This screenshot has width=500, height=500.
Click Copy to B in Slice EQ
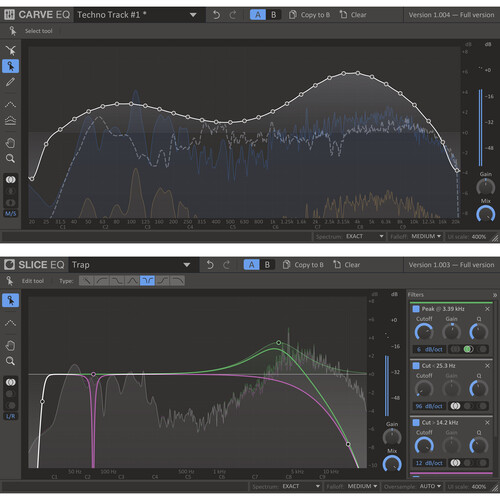pos(303,265)
